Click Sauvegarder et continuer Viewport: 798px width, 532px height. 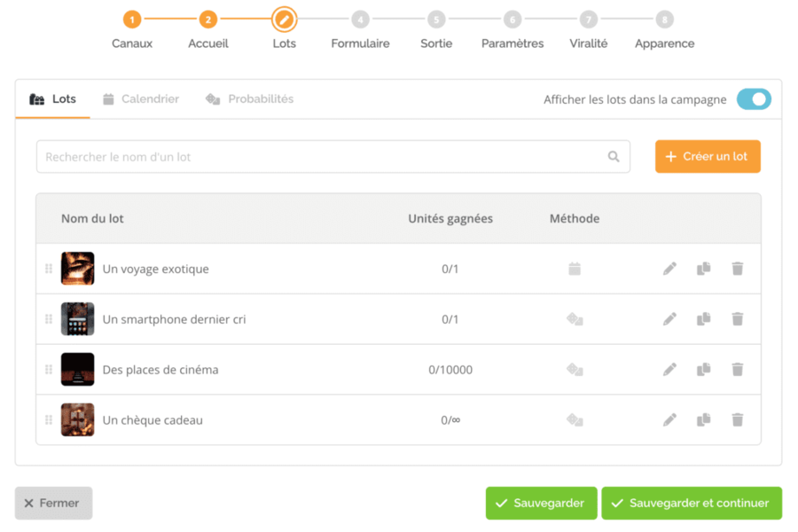coord(691,503)
